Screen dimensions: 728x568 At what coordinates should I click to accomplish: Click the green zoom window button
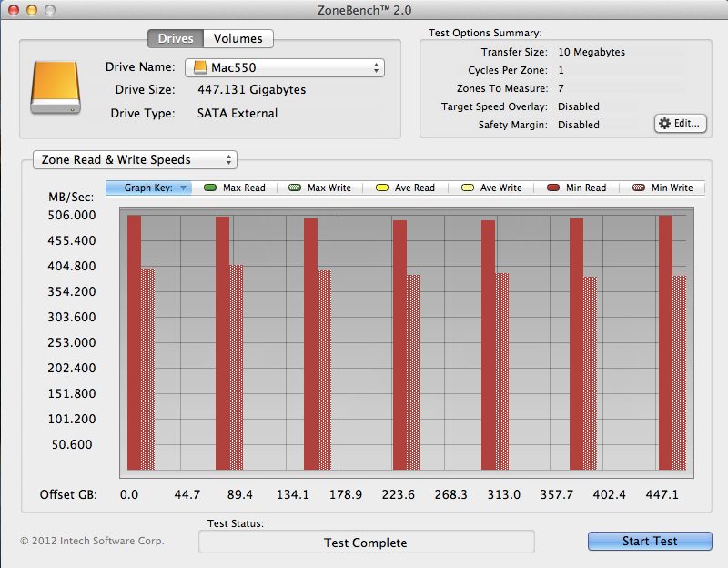pyautogui.click(x=50, y=10)
